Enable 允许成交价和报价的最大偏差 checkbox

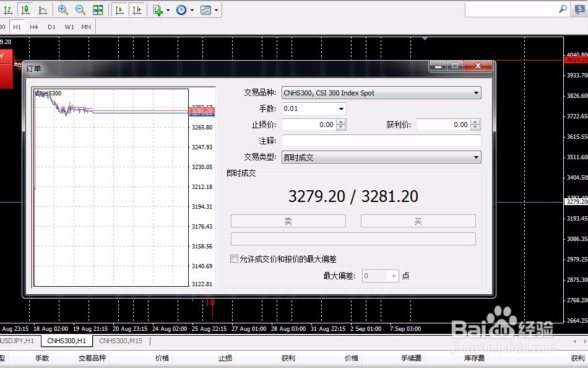(234, 258)
